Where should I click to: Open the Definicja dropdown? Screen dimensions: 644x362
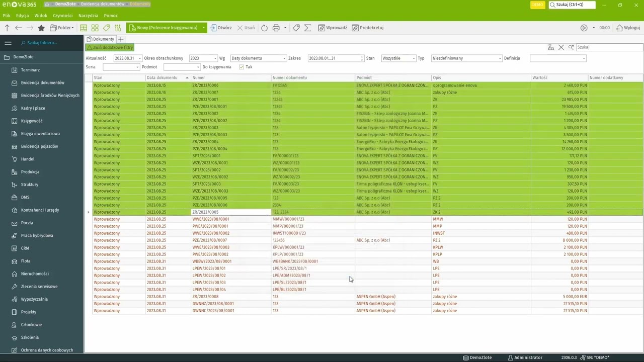pos(584,58)
